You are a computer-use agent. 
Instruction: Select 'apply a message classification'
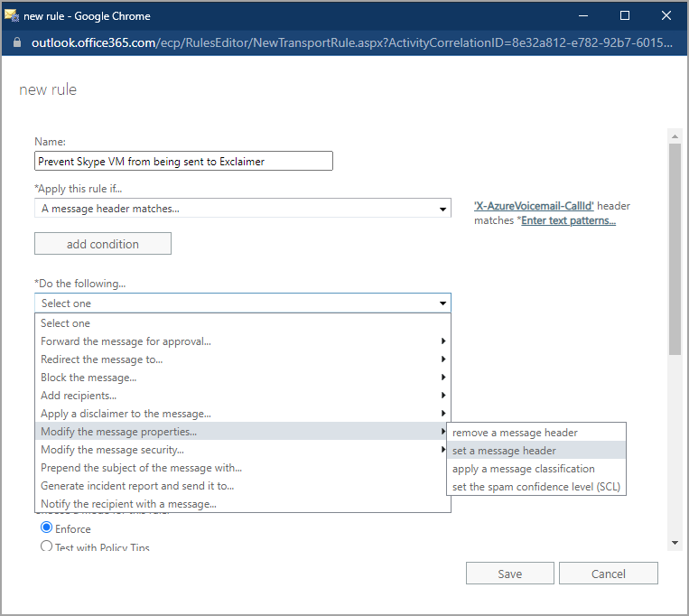click(x=523, y=469)
